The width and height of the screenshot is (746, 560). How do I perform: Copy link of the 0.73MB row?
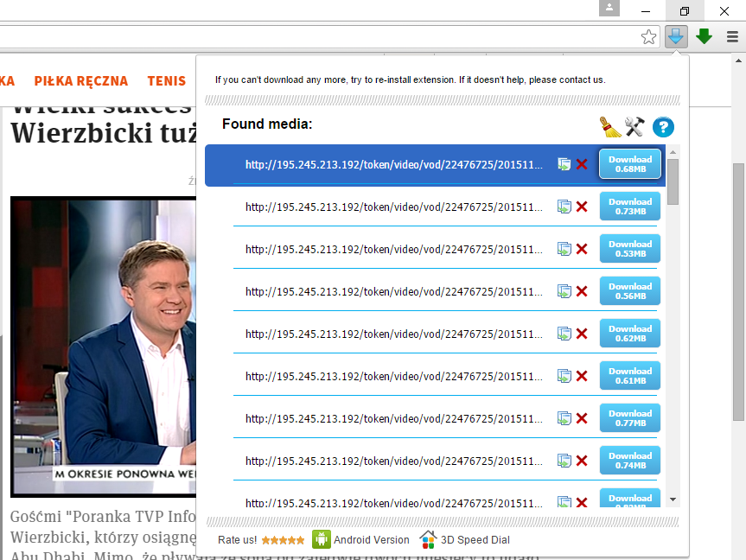pyautogui.click(x=564, y=207)
